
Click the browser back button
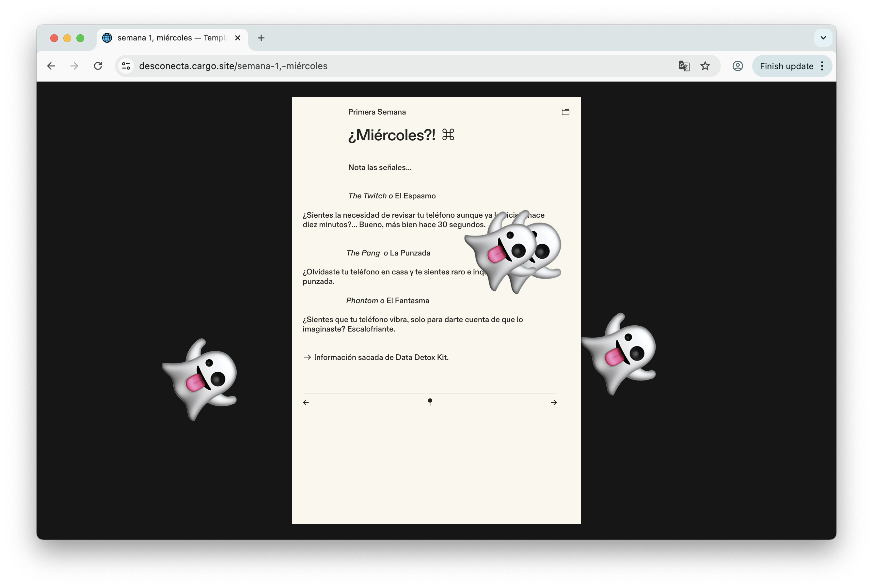(51, 66)
